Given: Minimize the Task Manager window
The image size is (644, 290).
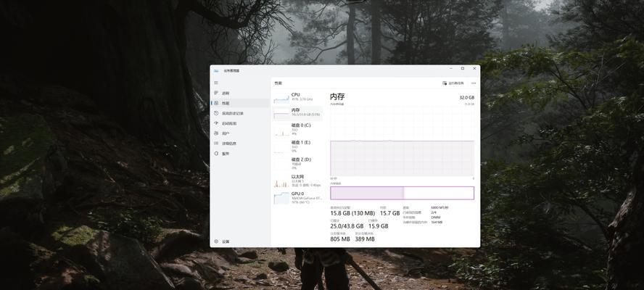Looking at the screenshot, I should [450, 69].
